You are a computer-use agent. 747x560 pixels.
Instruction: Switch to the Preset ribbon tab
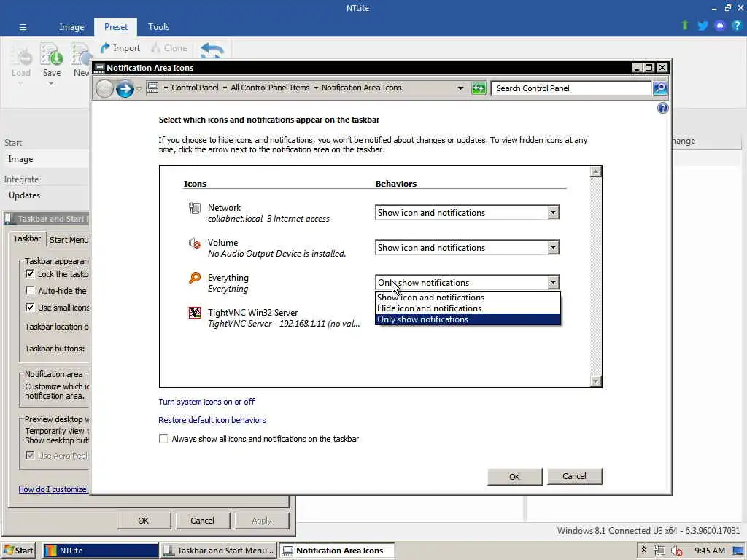point(116,27)
